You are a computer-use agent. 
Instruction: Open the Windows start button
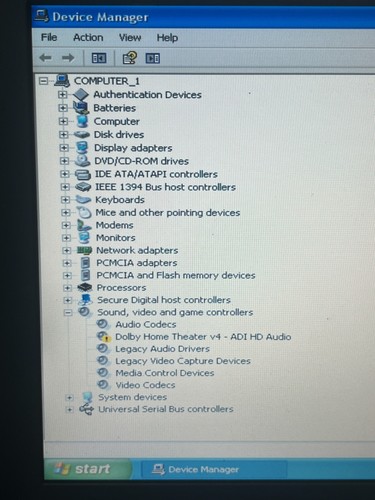click(87, 469)
